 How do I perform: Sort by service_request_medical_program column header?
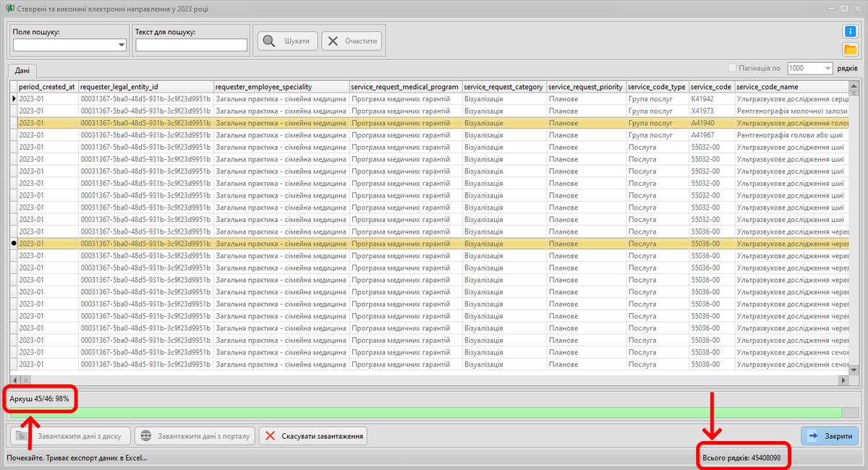pos(405,87)
